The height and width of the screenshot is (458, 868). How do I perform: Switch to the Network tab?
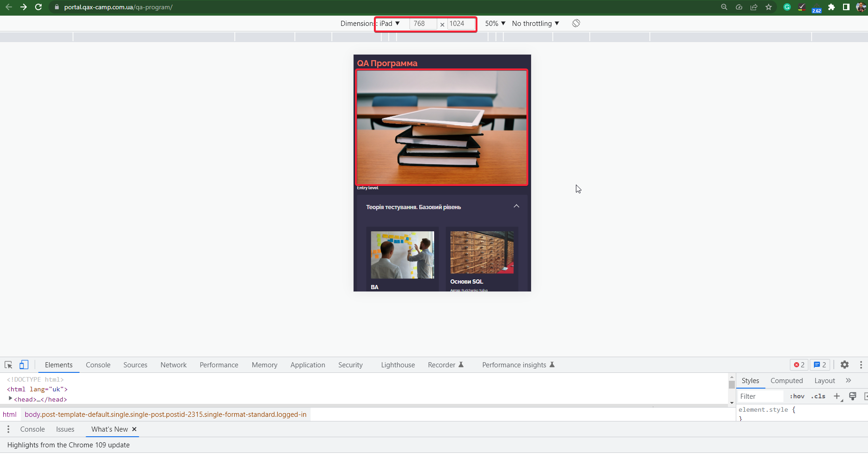[173, 365]
